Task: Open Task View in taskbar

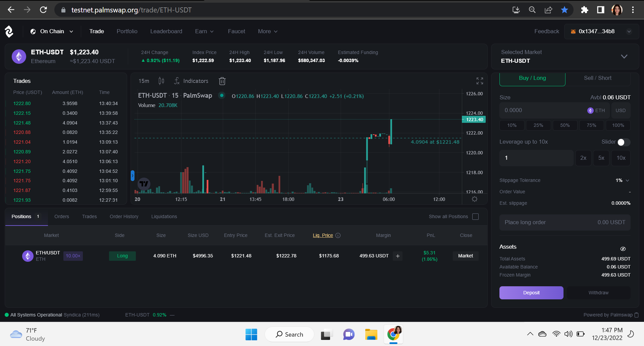Action: [x=326, y=335]
